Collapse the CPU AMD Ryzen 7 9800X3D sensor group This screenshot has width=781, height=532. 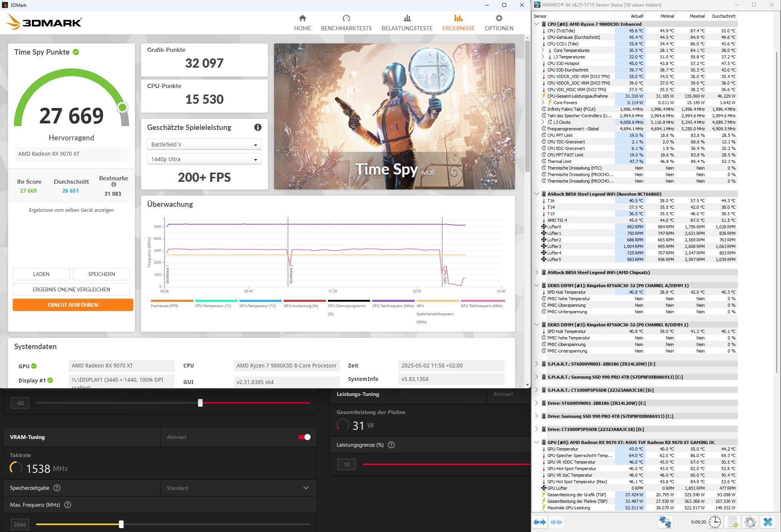[537, 24]
